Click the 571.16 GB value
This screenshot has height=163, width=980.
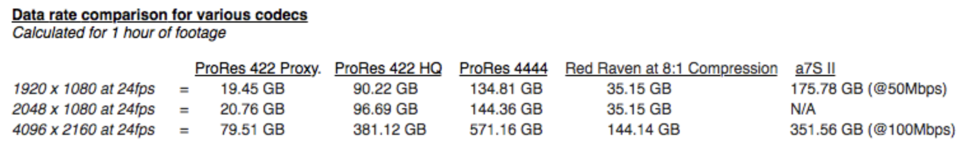(506, 130)
